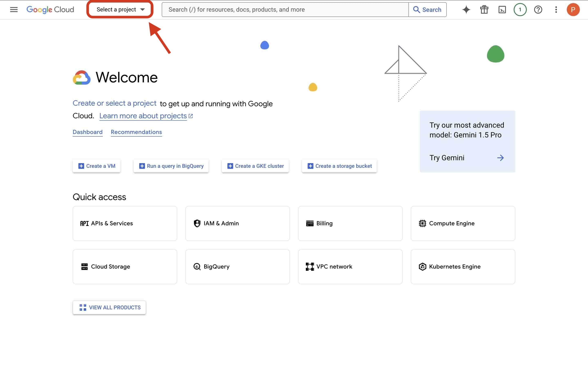Switch to the Dashboard tab

[x=87, y=132]
